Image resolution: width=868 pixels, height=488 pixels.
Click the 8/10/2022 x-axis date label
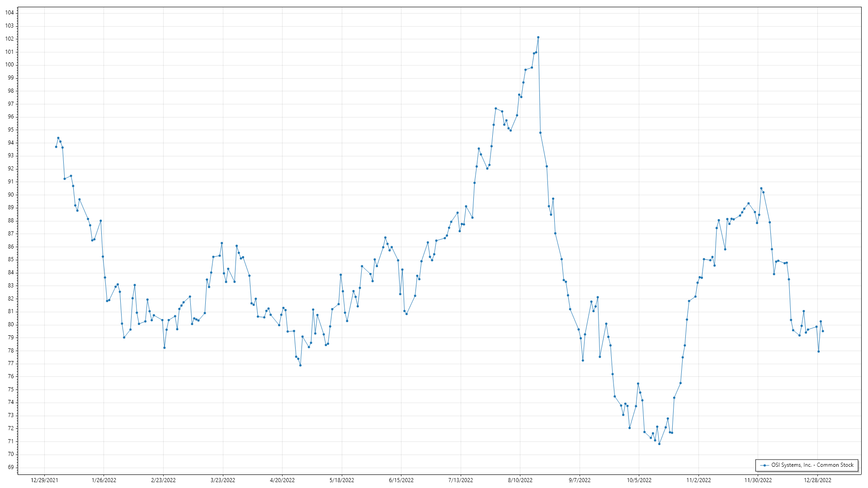[x=520, y=480]
